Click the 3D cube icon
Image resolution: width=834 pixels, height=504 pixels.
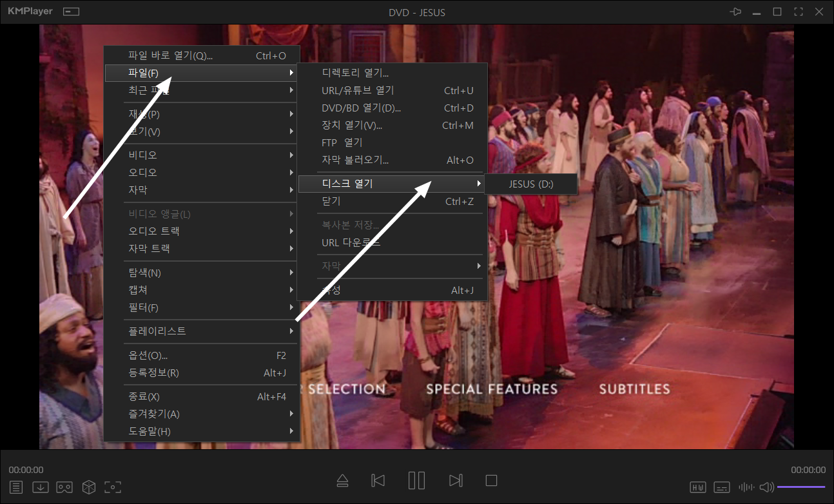point(89,487)
